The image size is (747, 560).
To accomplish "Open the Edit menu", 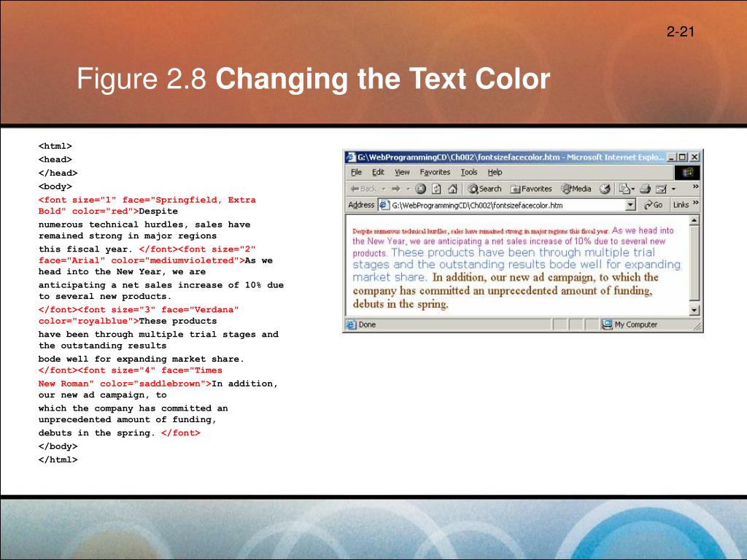I will [379, 172].
